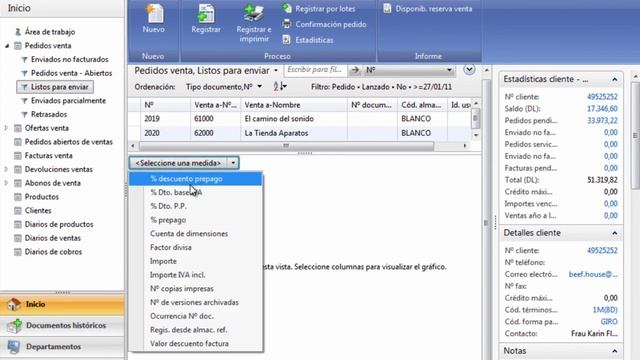This screenshot has height=360, width=640.
Task: Choose Cuenta de dimensiones measure
Action: tap(189, 234)
